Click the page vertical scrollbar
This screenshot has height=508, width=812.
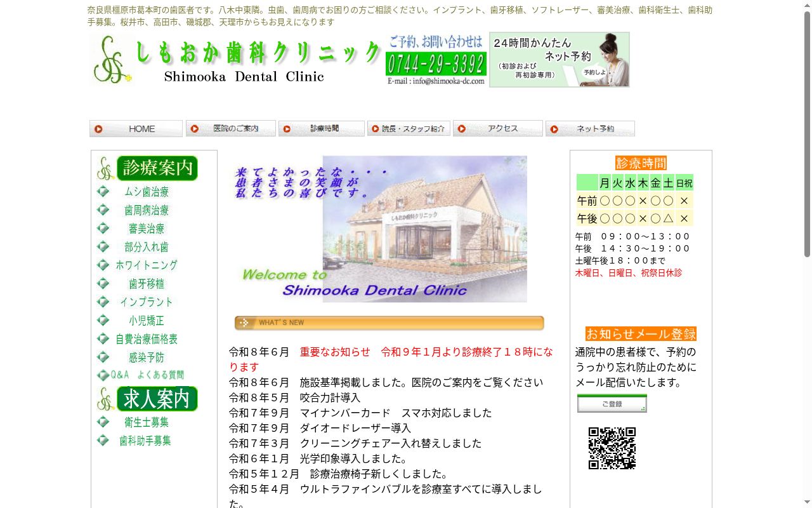807,254
